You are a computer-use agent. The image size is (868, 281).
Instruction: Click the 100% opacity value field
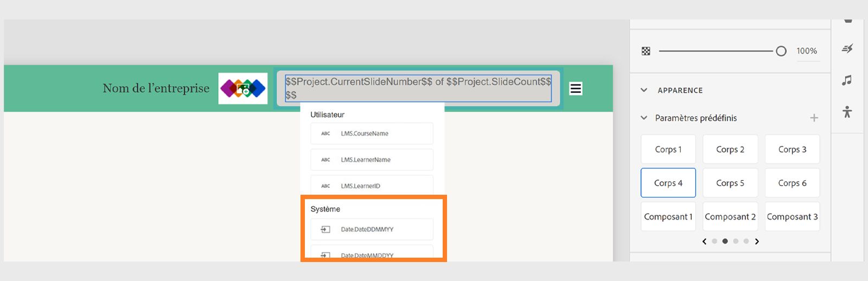pos(807,51)
